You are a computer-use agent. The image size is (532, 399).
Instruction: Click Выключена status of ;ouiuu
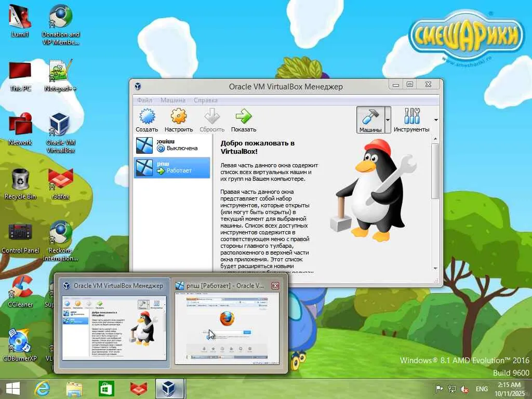coord(178,148)
